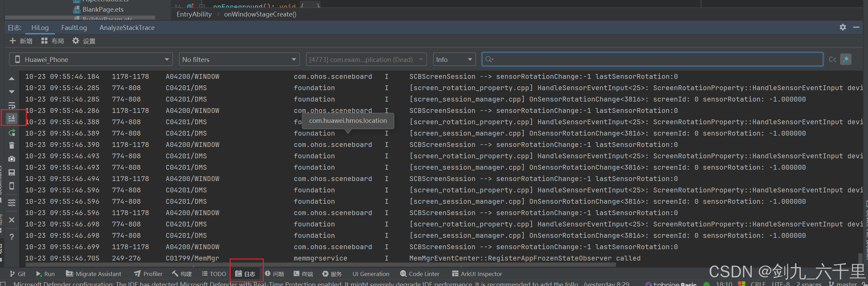868x286 pixels.
Task: Take a screenshot with the camera icon
Action: click(x=12, y=159)
